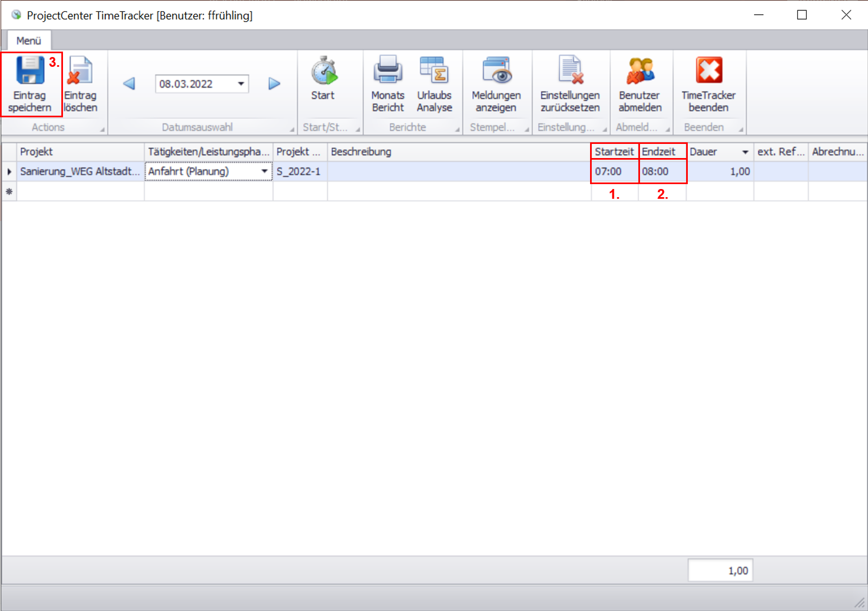Screen dimensions: 868x611
Task: Go to the previous day with the left arrow
Action: pos(129,84)
